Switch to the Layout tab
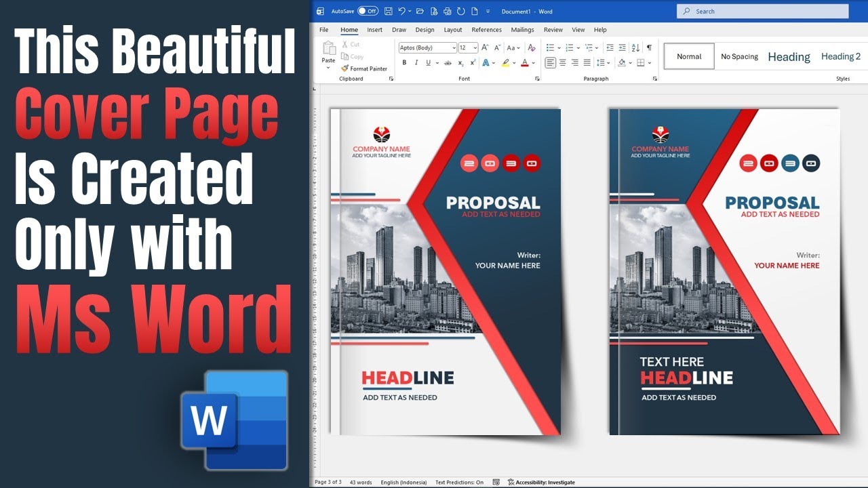This screenshot has width=868, height=488. [x=453, y=30]
